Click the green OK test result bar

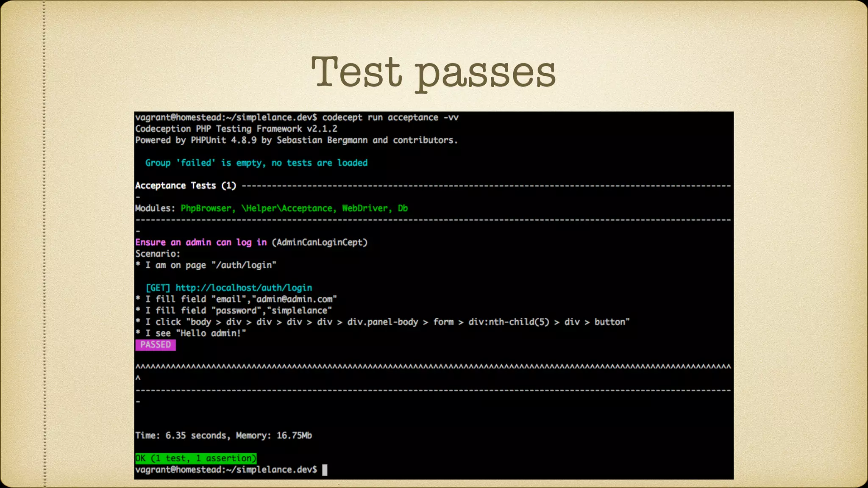click(x=196, y=458)
